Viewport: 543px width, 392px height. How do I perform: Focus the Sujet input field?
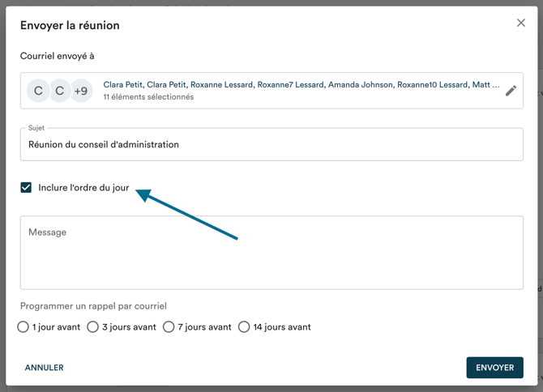tap(271, 145)
